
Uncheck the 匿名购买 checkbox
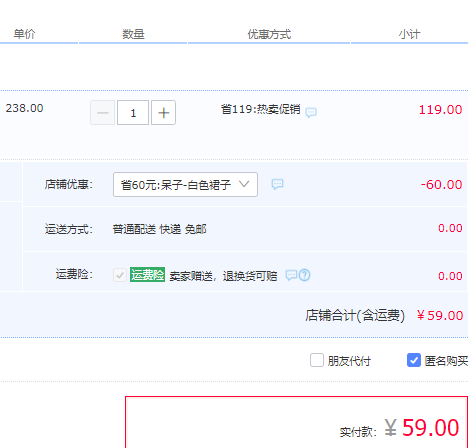414,360
